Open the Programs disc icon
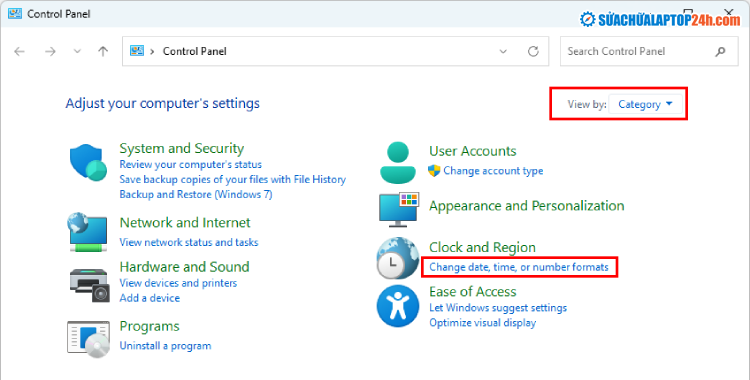 tap(88, 339)
